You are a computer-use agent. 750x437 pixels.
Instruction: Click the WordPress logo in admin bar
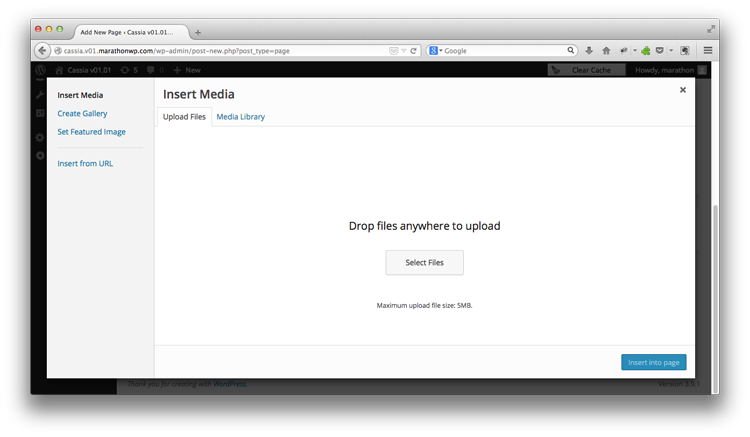(40, 70)
